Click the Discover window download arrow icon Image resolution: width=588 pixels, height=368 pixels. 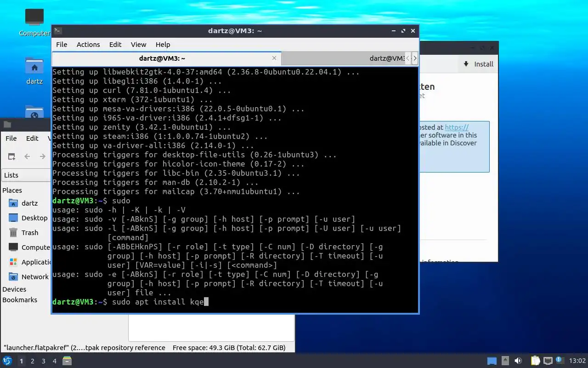[x=466, y=64]
